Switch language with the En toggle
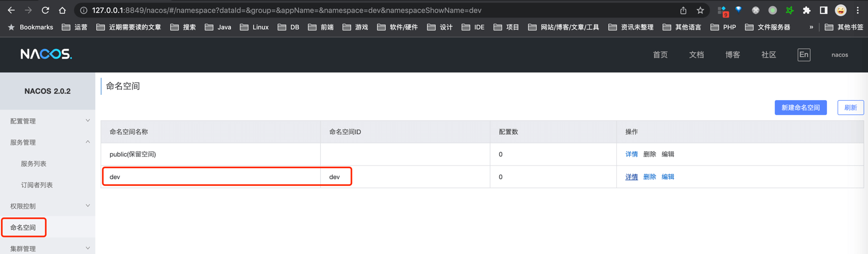The width and height of the screenshot is (868, 254). click(804, 55)
